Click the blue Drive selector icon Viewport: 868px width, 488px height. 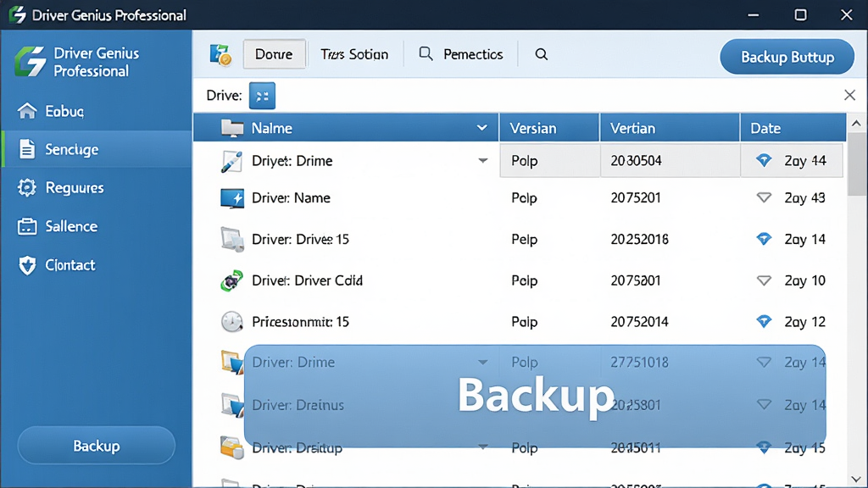tap(262, 96)
